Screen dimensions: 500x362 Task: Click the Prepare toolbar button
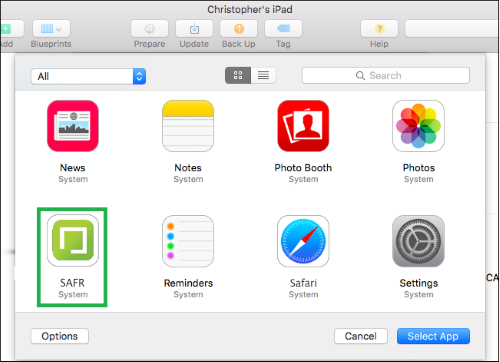coord(149,29)
